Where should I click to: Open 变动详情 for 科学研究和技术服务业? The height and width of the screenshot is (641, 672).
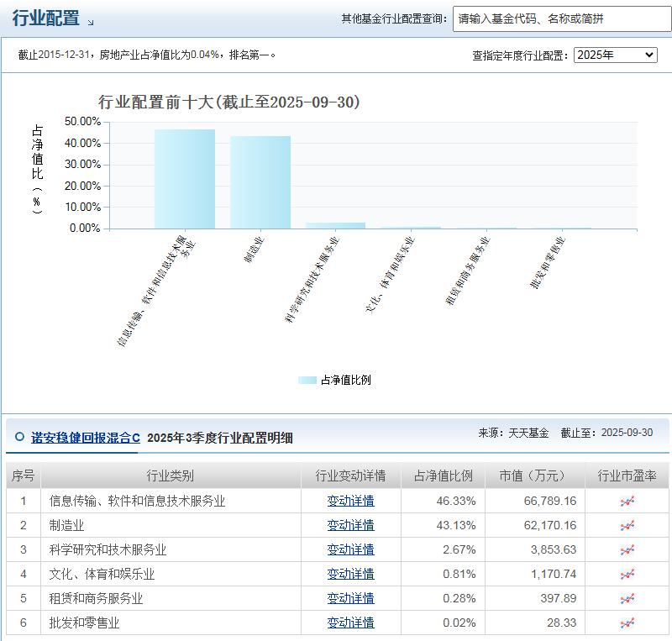tap(350, 549)
